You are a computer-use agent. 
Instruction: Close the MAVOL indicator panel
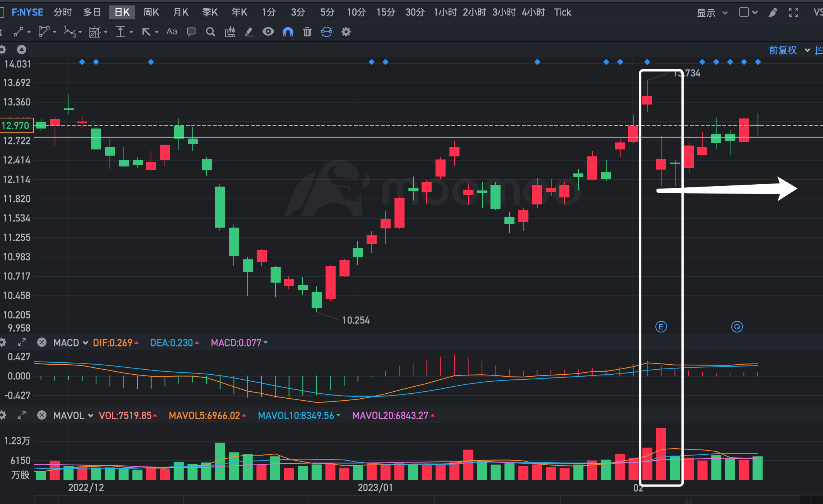pos(42,415)
